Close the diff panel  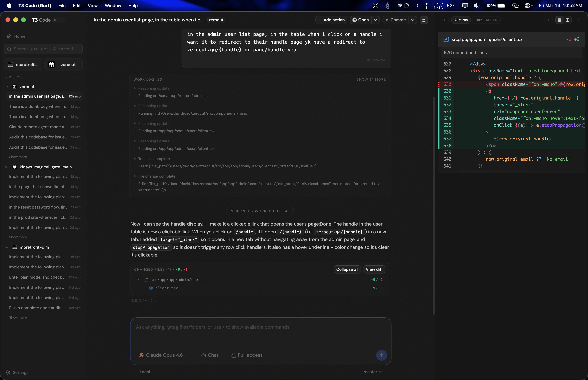pyautogui.click(x=578, y=20)
